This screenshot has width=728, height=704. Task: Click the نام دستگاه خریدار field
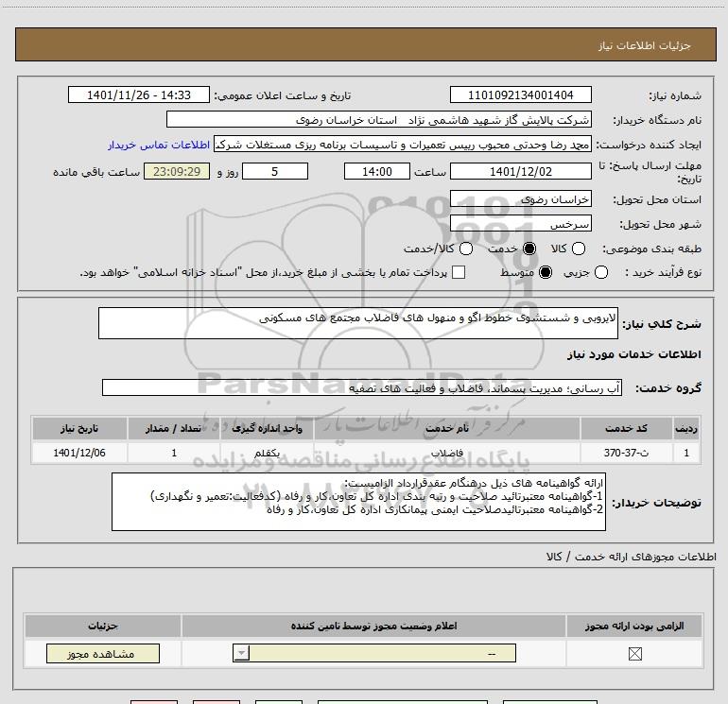click(x=379, y=120)
